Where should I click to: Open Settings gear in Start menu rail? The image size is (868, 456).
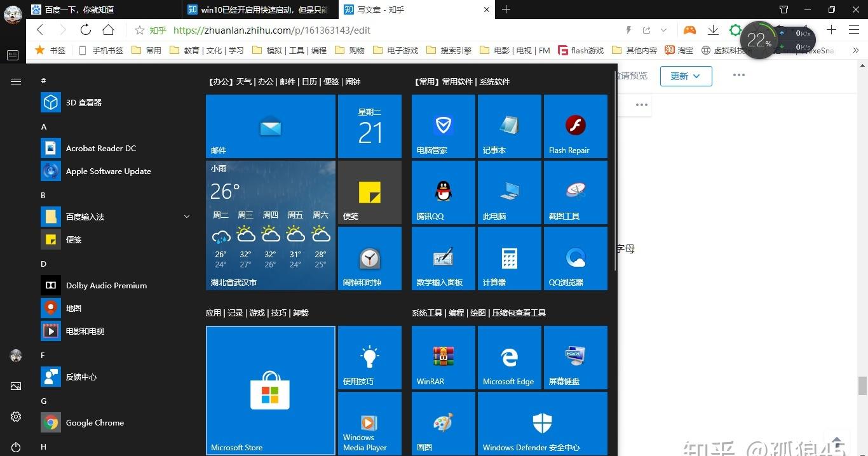tap(16, 417)
